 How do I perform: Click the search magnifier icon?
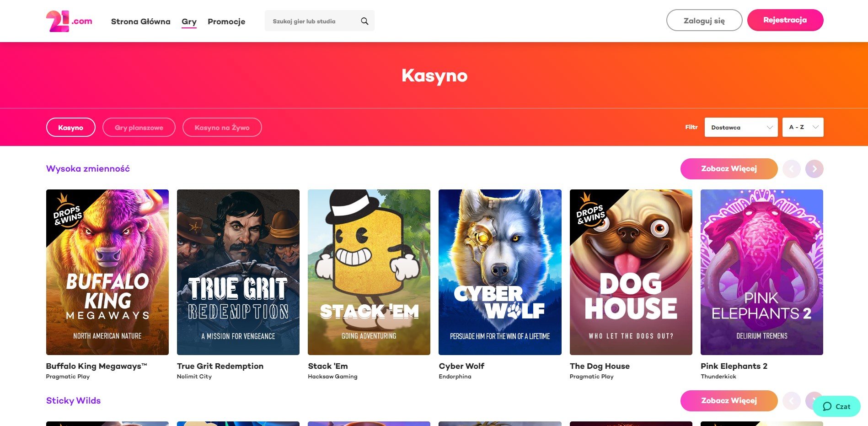point(364,21)
